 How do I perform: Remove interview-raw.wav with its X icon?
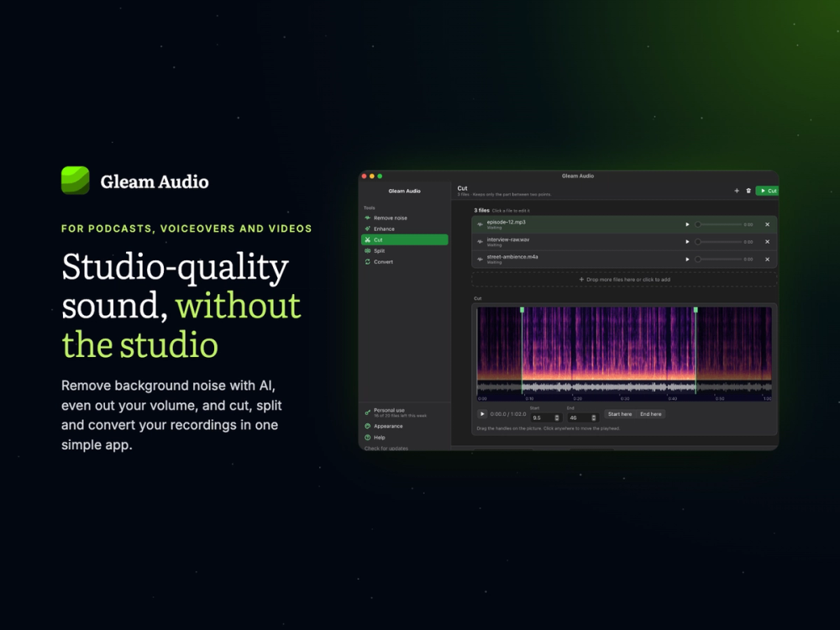click(x=767, y=242)
